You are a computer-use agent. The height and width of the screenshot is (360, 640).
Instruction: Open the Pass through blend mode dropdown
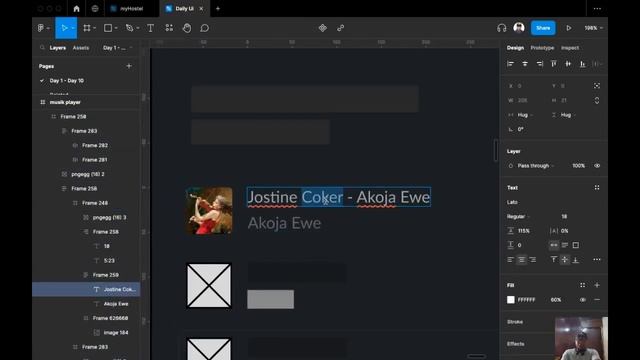536,166
